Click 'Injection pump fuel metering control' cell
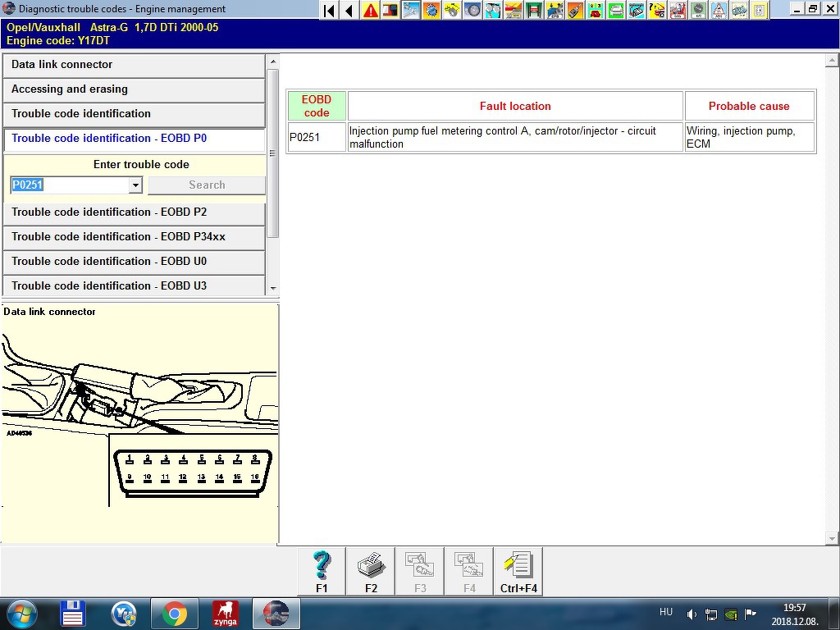This screenshot has height=630, width=840. point(515,138)
